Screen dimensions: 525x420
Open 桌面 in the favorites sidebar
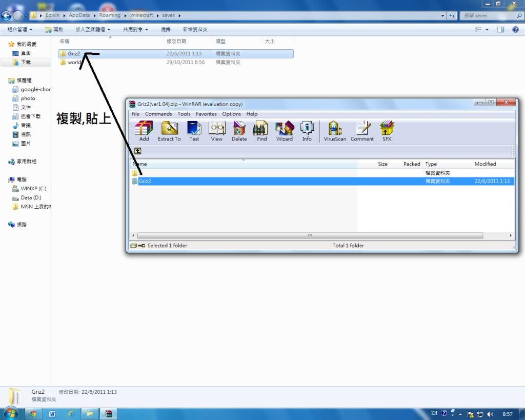coord(26,53)
